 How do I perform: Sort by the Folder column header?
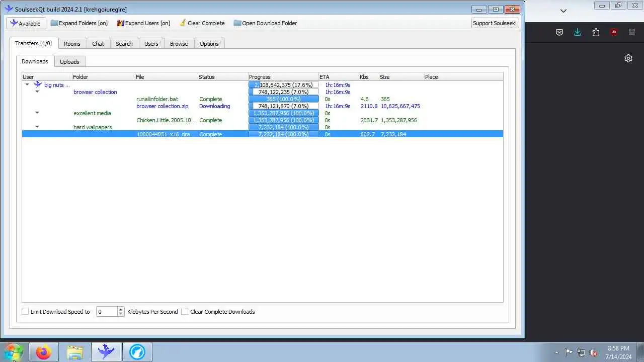point(103,77)
